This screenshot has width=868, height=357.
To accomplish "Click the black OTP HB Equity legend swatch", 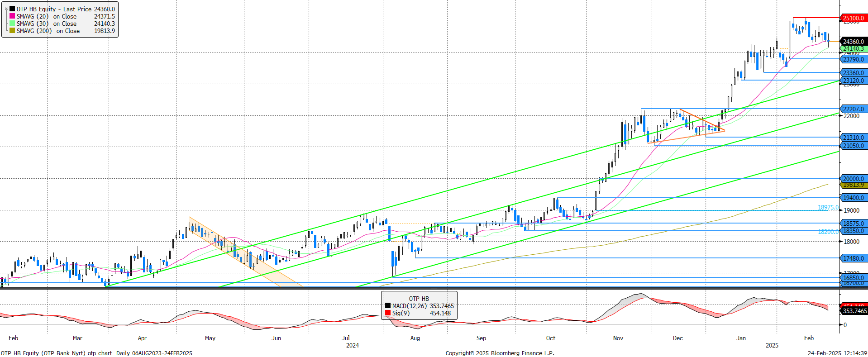I will point(12,9).
